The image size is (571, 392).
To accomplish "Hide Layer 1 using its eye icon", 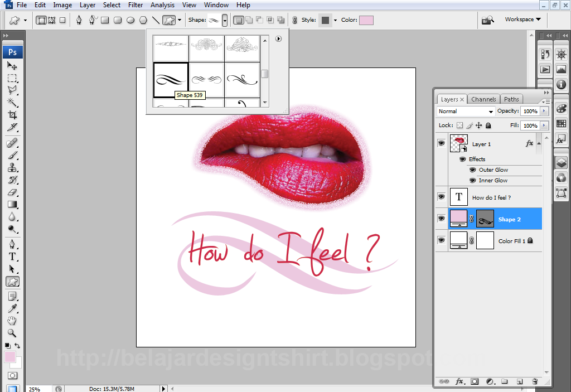I will tap(441, 144).
